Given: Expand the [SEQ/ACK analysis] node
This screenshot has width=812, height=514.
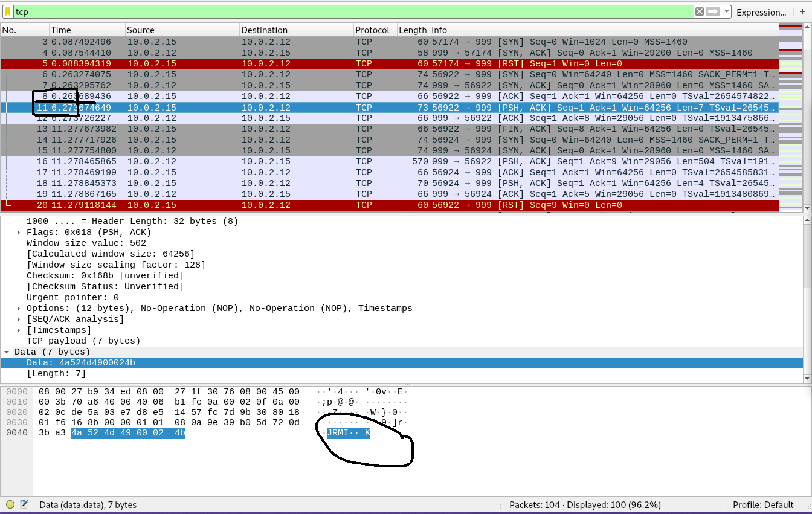Looking at the screenshot, I should pos(19,320).
